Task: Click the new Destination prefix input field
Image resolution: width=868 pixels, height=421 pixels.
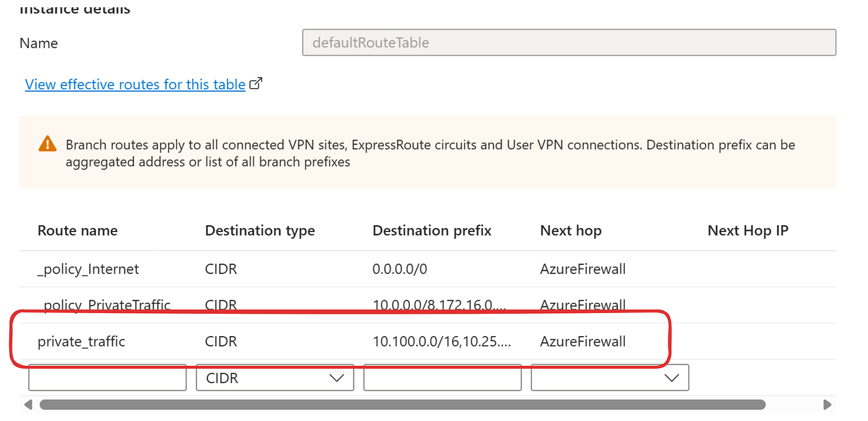Action: coord(442,378)
